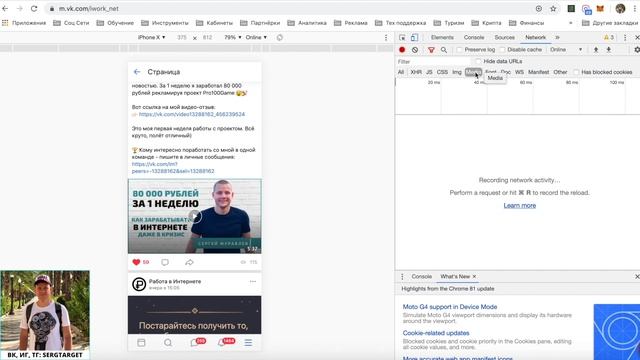
Task: Activate the inspect element picker icon
Action: pos(402,38)
